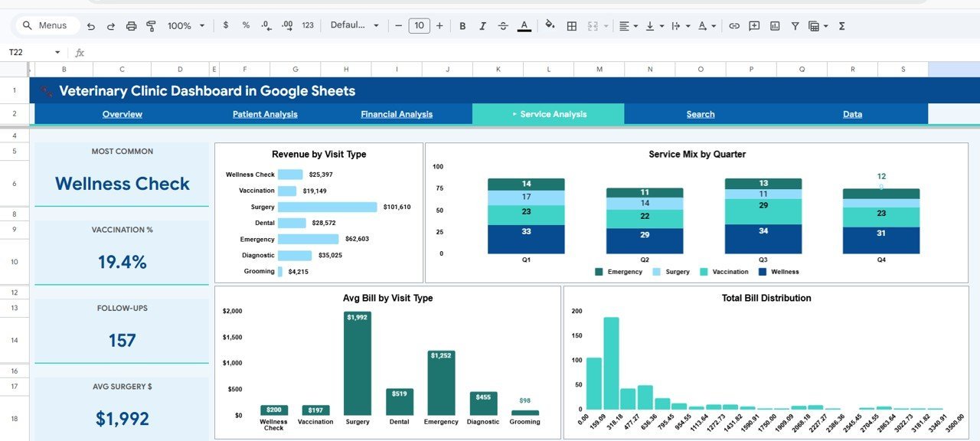Toggle strikethrough formatting
Image resolution: width=980 pixels, height=441 pixels.
503,25
